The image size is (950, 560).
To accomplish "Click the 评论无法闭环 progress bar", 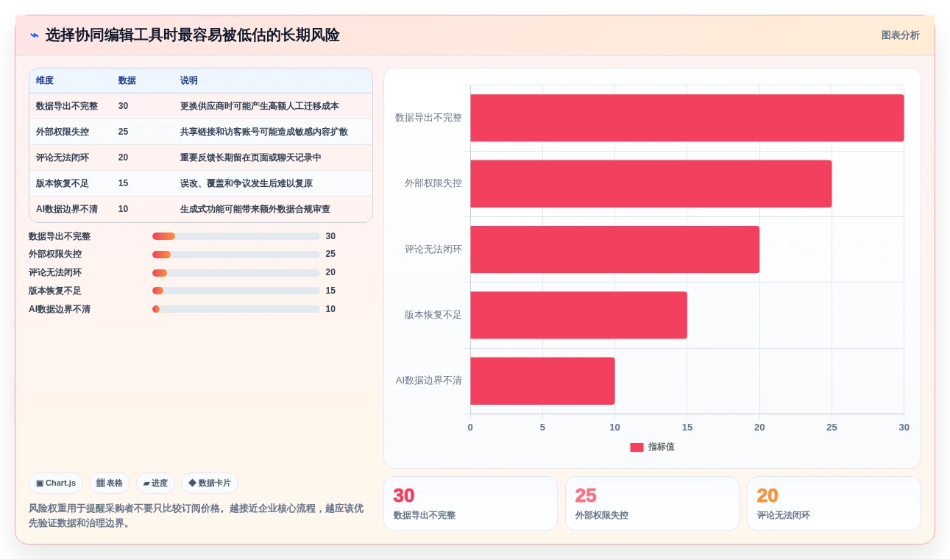I will point(235,273).
